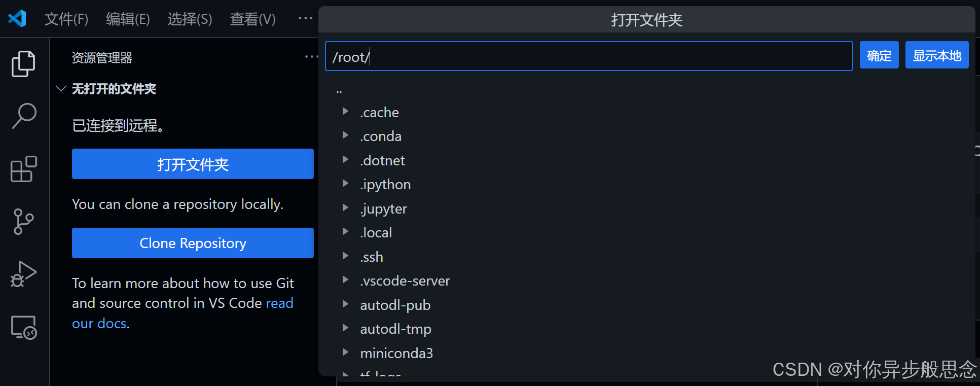980x386 pixels.
Task: Open the Run and Debug icon
Action: coord(23,274)
